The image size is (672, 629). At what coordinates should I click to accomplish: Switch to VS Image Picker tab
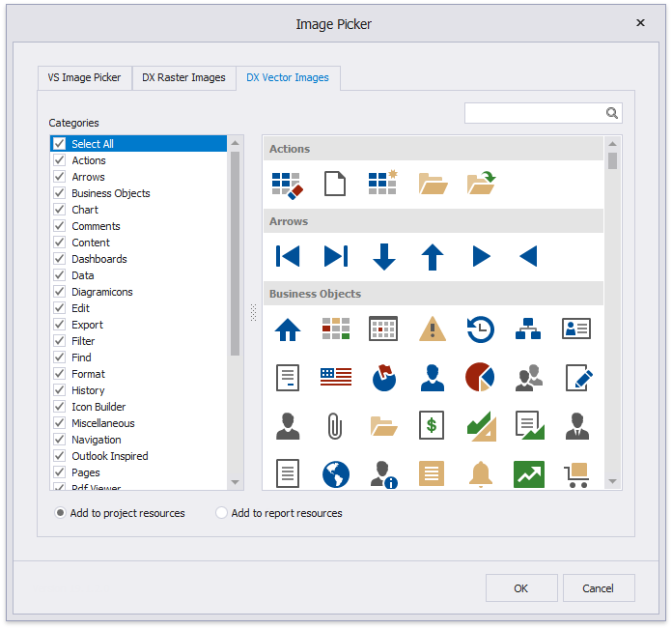click(x=84, y=77)
